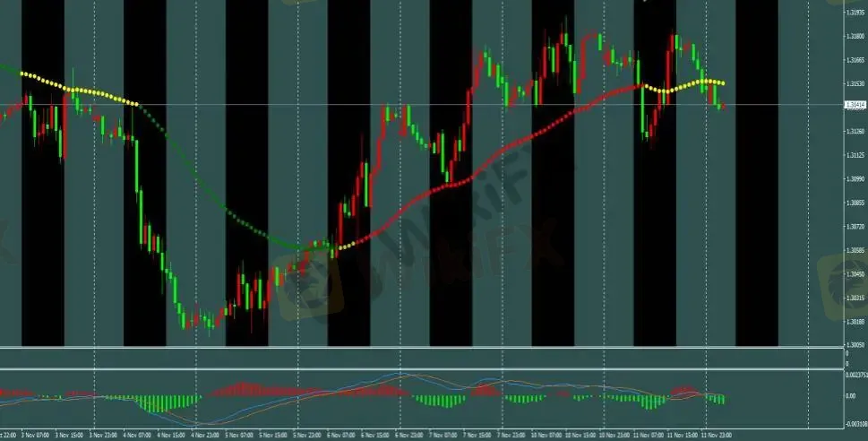The width and height of the screenshot is (868, 441).
Task: Click the 1.30450 price axis label
Action: (856, 274)
